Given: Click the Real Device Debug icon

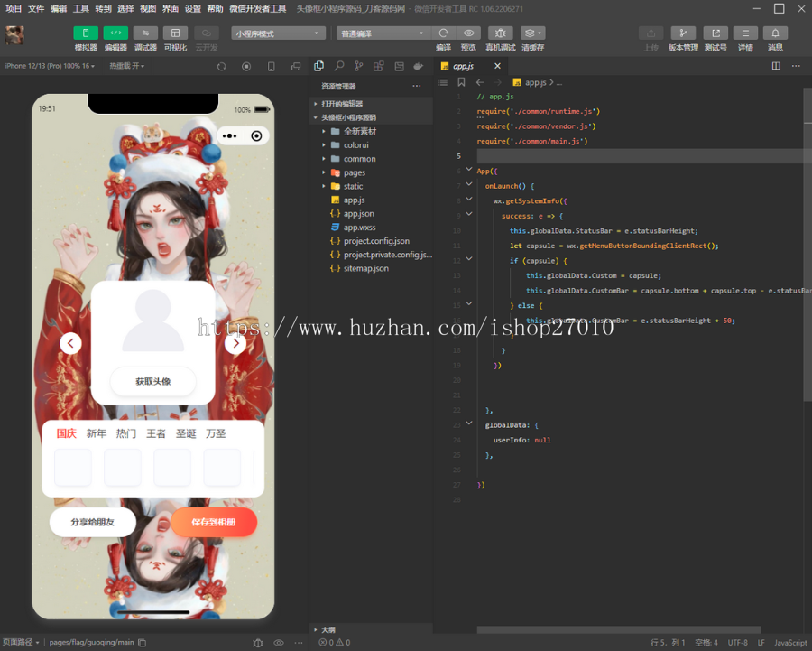Looking at the screenshot, I should (500, 33).
